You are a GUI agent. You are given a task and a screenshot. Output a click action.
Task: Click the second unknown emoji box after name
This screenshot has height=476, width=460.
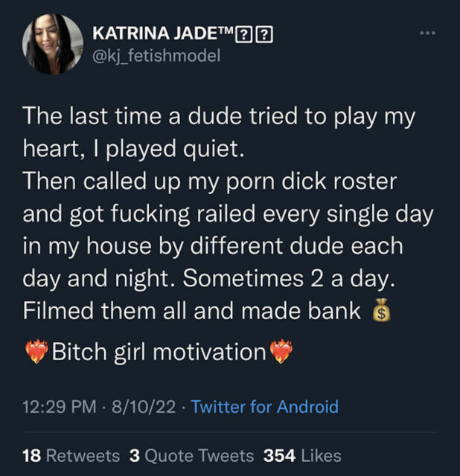tap(265, 35)
